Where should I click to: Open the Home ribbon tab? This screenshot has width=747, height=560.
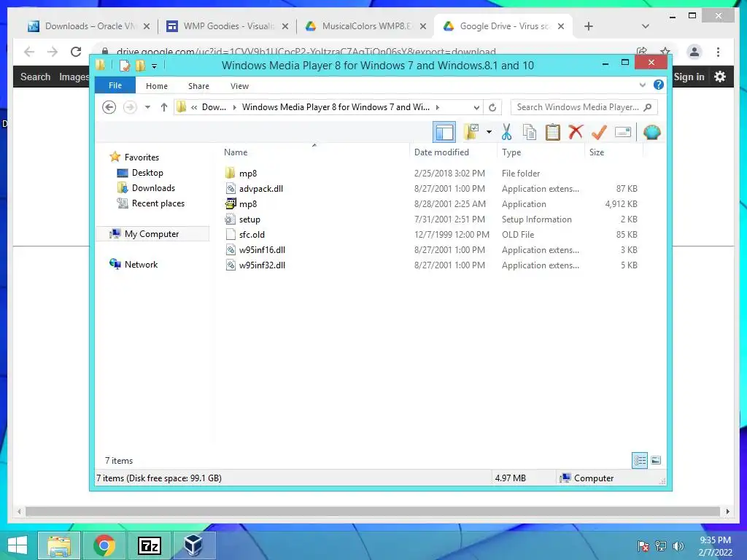click(157, 86)
